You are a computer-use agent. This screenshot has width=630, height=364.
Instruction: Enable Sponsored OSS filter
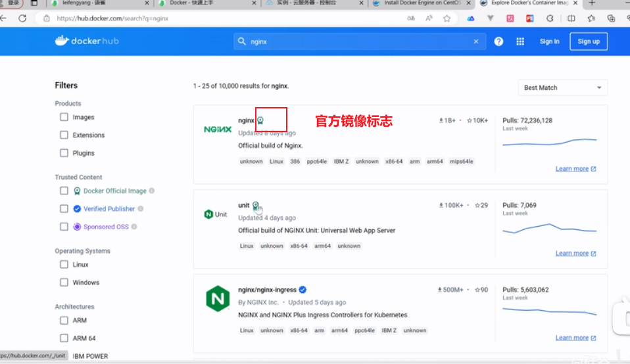[x=64, y=227]
